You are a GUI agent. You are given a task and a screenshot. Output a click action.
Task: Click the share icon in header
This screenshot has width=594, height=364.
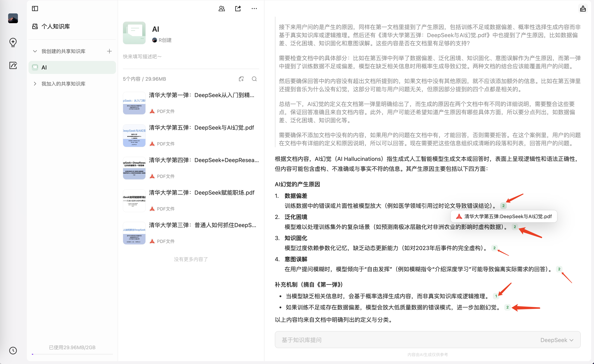pyautogui.click(x=238, y=9)
